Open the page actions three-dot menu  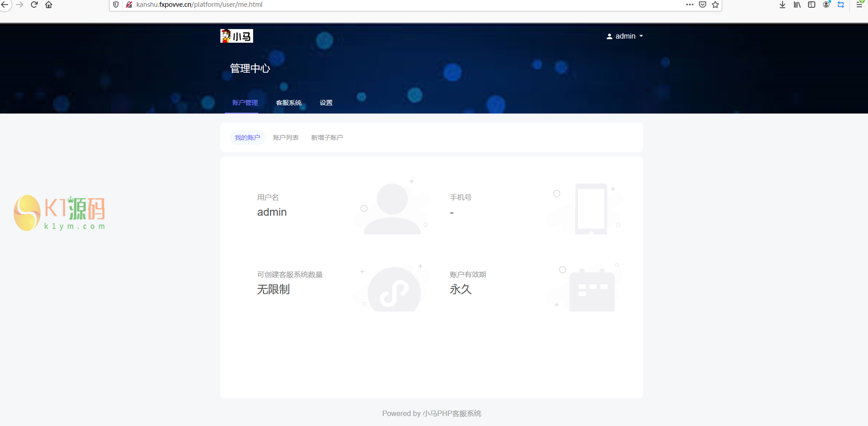tap(689, 5)
